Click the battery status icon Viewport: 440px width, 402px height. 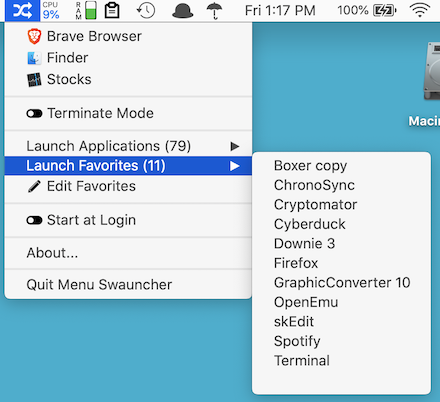385,11
